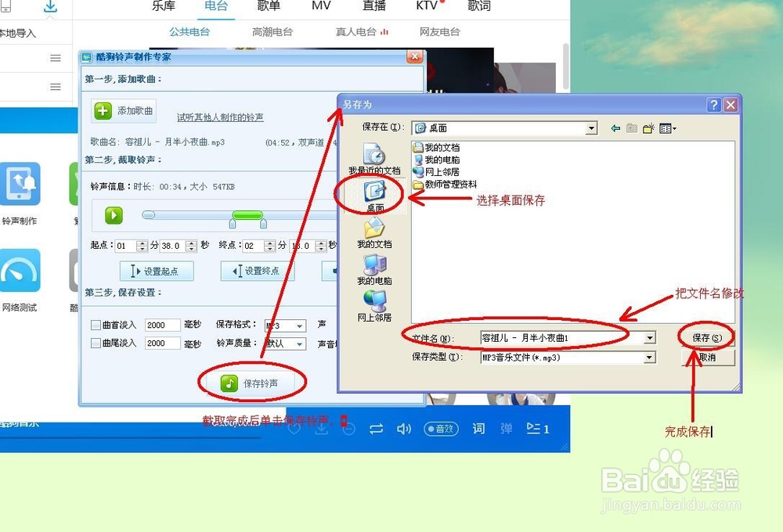Enable the 曲尾淡入 checkbox
The width and height of the screenshot is (783, 532).
point(96,343)
